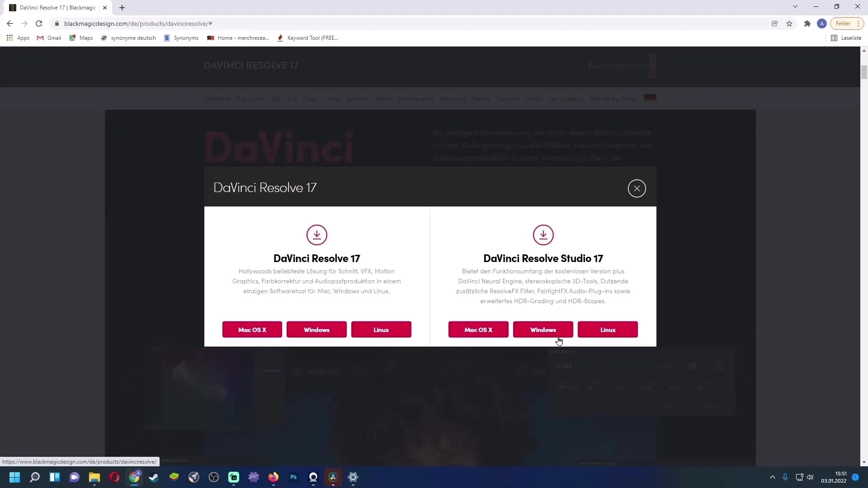Screen dimensions: 868x488
Task: Click the Keyword Tool bookmark icon
Action: point(280,38)
